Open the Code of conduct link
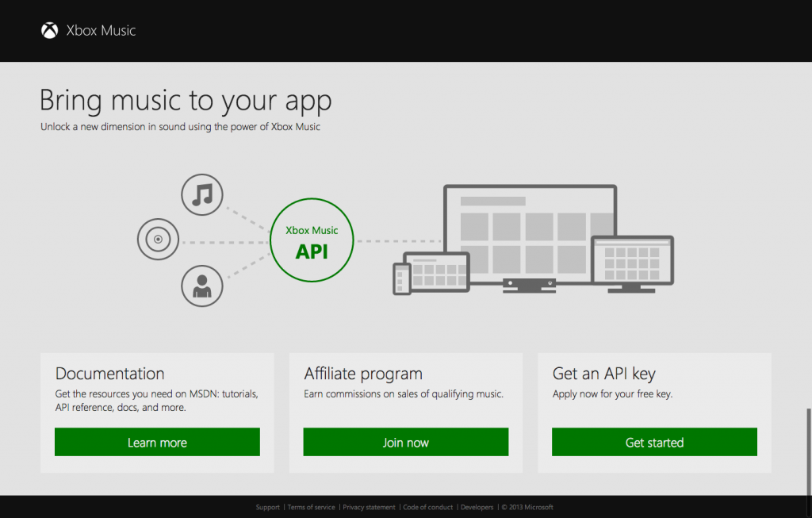The image size is (812, 518). (x=427, y=507)
